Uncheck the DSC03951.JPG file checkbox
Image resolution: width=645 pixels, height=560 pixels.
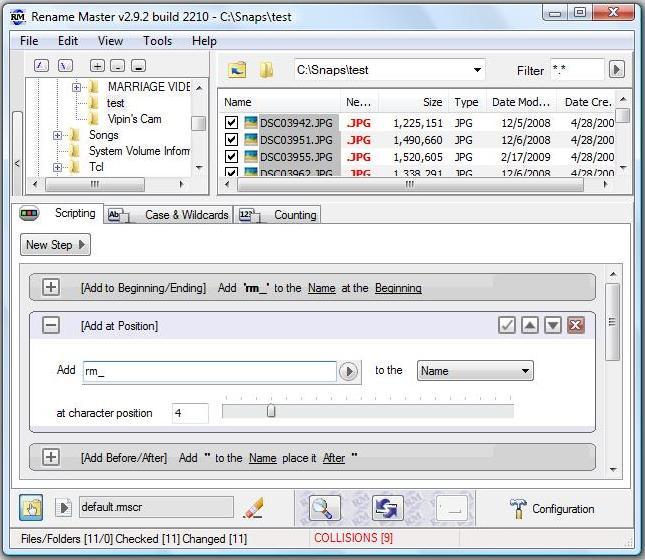232,140
